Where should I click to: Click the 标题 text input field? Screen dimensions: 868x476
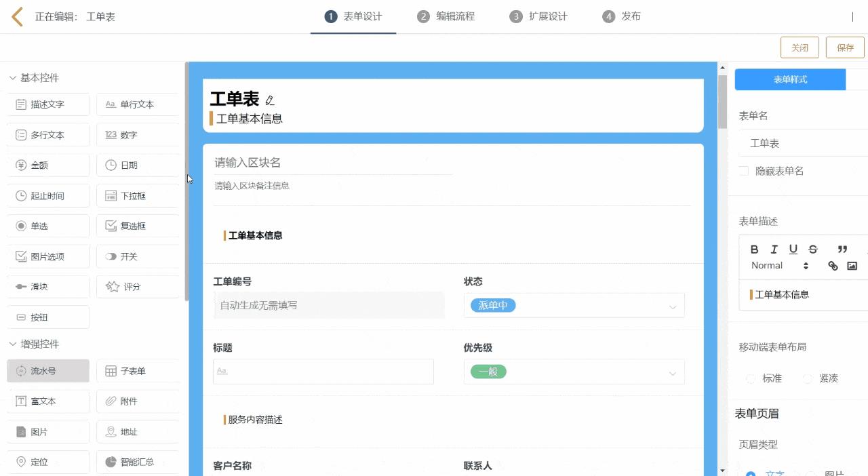coord(323,372)
